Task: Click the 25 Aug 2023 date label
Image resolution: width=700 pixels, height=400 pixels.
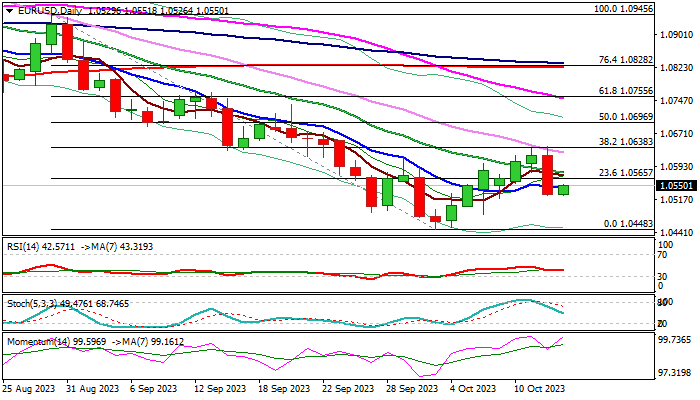Action: [x=29, y=388]
